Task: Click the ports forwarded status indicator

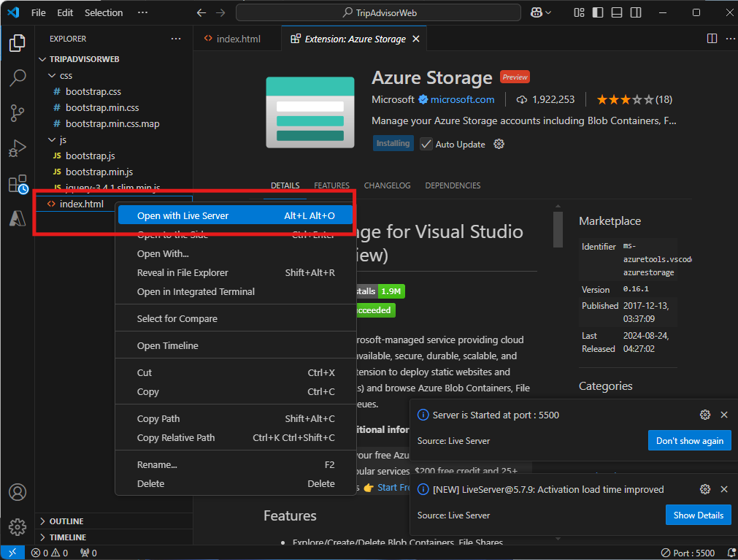Action: 88,553
